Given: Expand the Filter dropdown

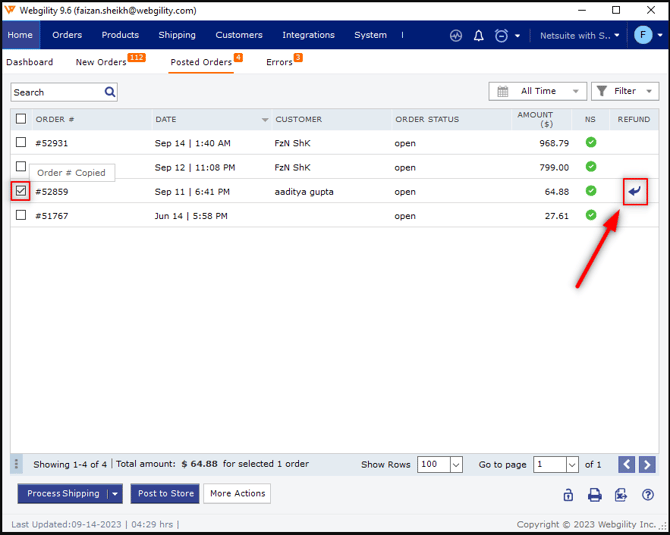Looking at the screenshot, I should pyautogui.click(x=624, y=91).
